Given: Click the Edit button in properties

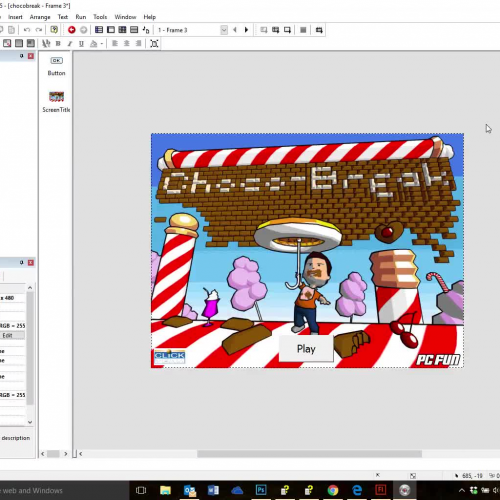Looking at the screenshot, I should 12,336.
